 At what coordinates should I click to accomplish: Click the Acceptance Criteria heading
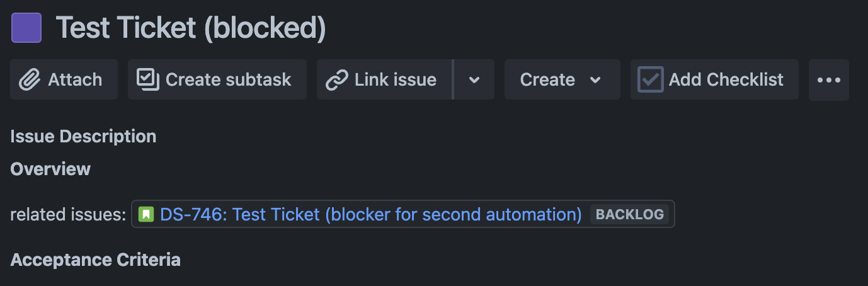tap(96, 260)
